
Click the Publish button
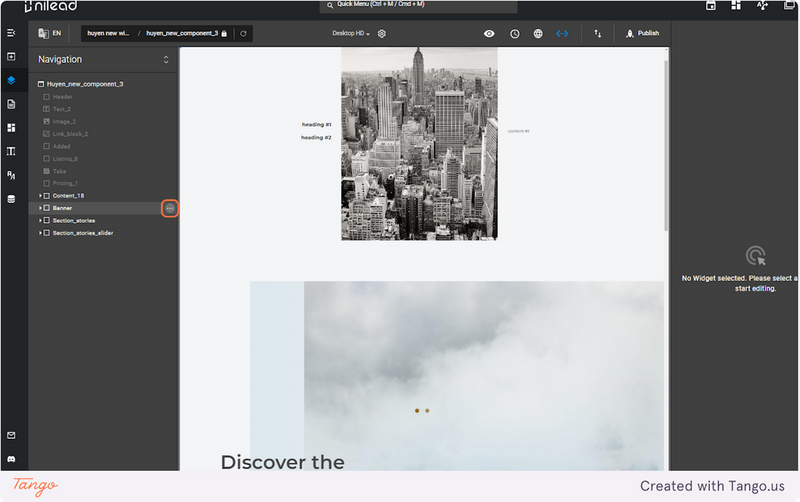[642, 33]
